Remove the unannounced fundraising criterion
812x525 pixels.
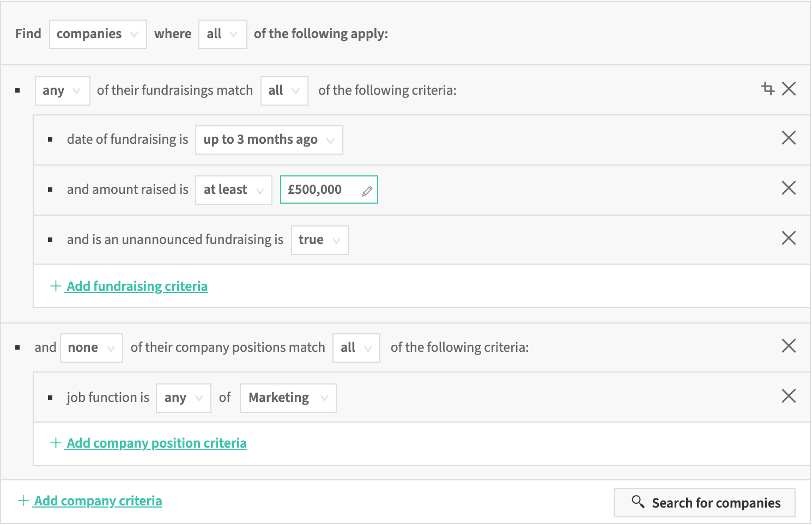[789, 238]
